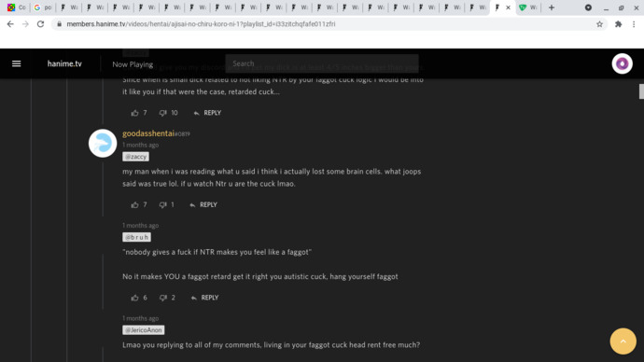Select the @JericoAnon mention tag
Image resolution: width=644 pixels, height=362 pixels.
click(x=144, y=329)
